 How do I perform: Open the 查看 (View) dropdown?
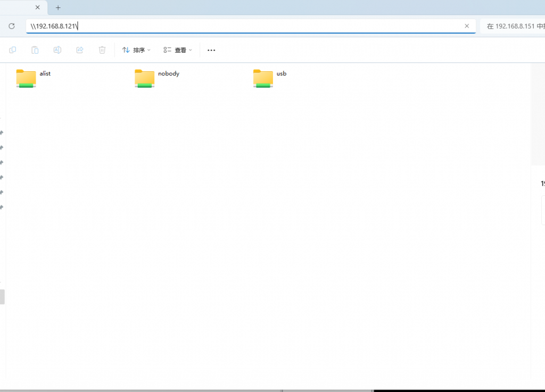(178, 49)
